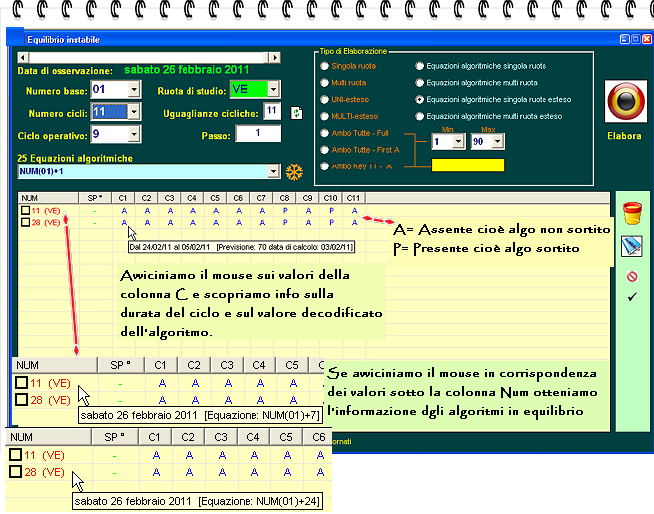Click the small document icon next to Uguaglianze cicliche
The image size is (654, 514).
[296, 113]
